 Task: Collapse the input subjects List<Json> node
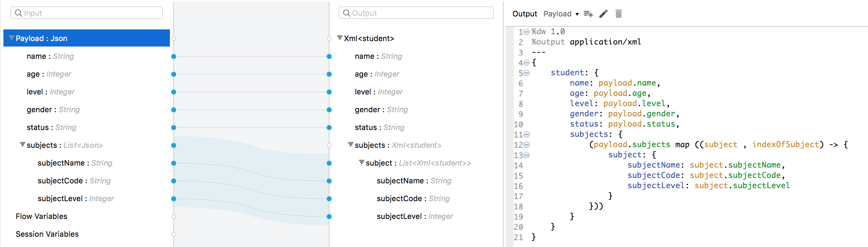coord(23,145)
